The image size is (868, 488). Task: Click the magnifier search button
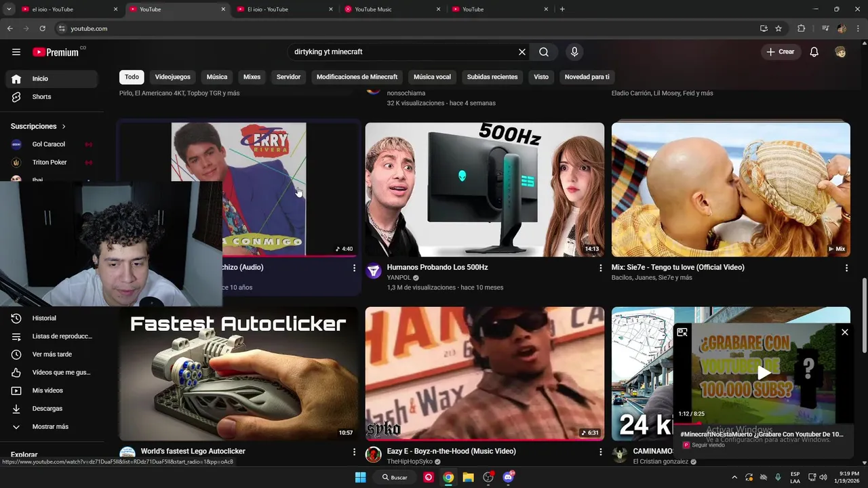(544, 52)
